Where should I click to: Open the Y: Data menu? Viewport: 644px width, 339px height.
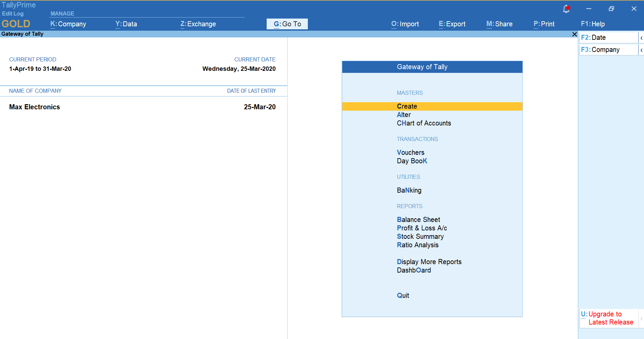pos(126,24)
